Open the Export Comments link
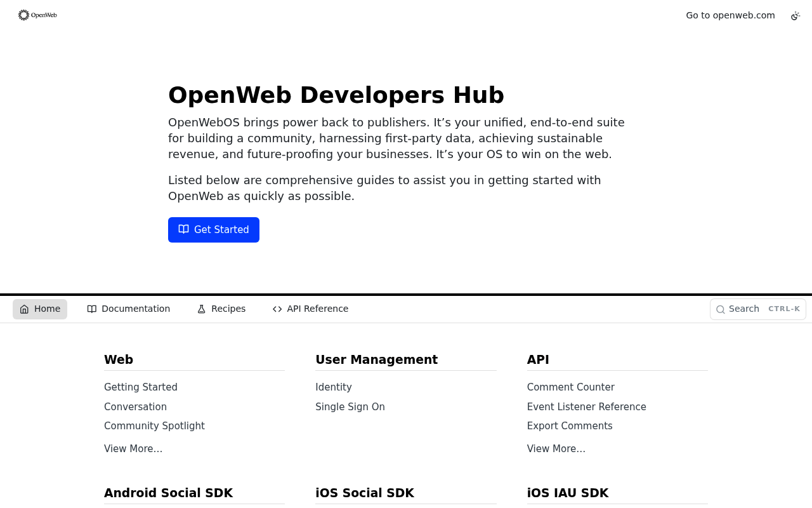The width and height of the screenshot is (812, 508). [x=570, y=426]
